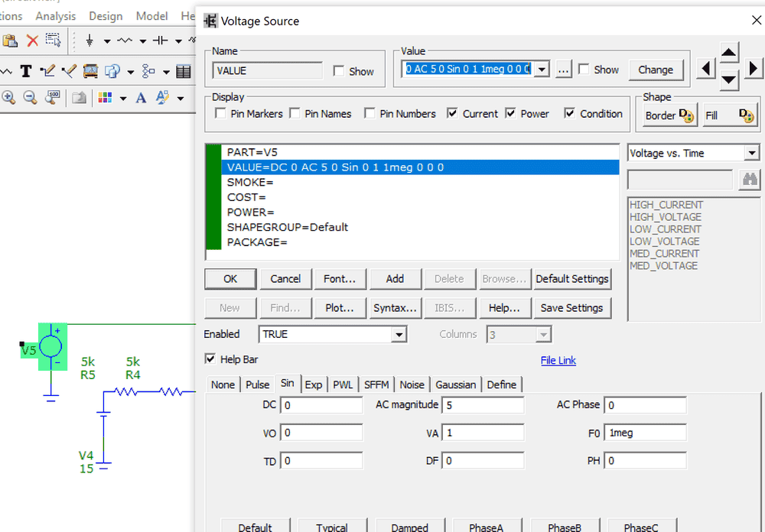The width and height of the screenshot is (765, 532).
Task: Click the F0 frequency input field
Action: (645, 433)
